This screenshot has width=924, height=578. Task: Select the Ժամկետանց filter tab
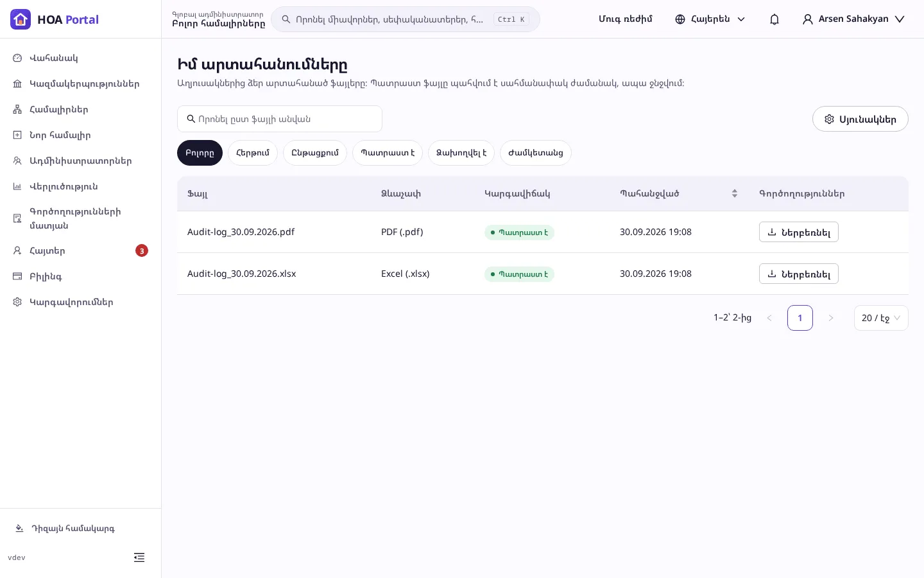point(536,153)
